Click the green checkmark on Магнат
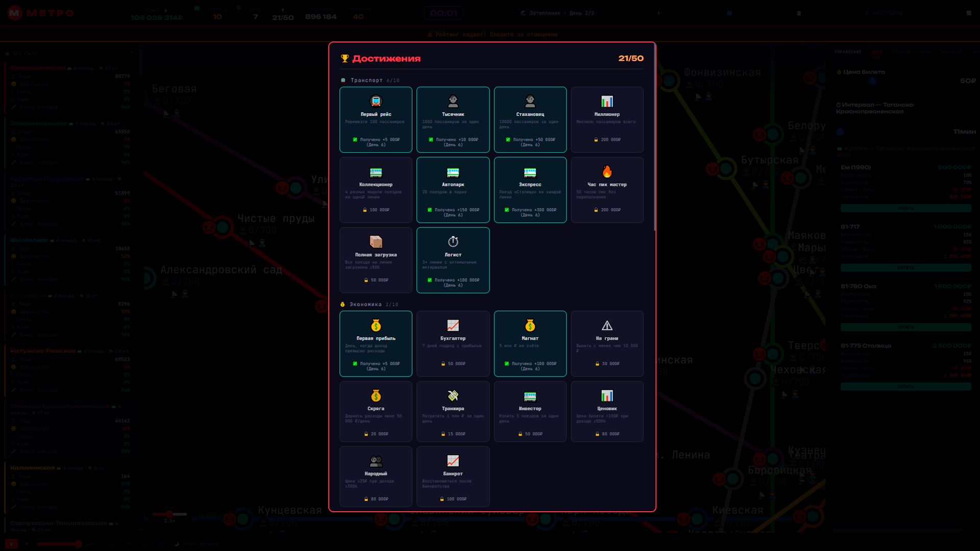This screenshot has width=980, height=551. [507, 364]
